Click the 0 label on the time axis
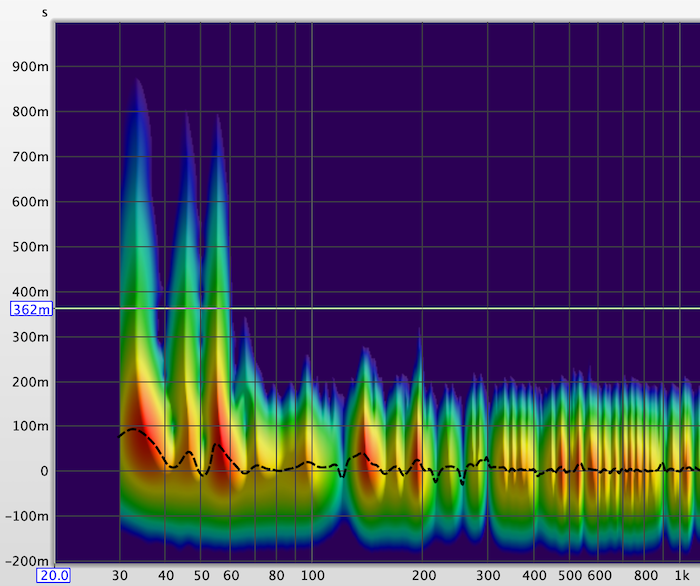The width and height of the screenshot is (700, 586). click(x=44, y=471)
